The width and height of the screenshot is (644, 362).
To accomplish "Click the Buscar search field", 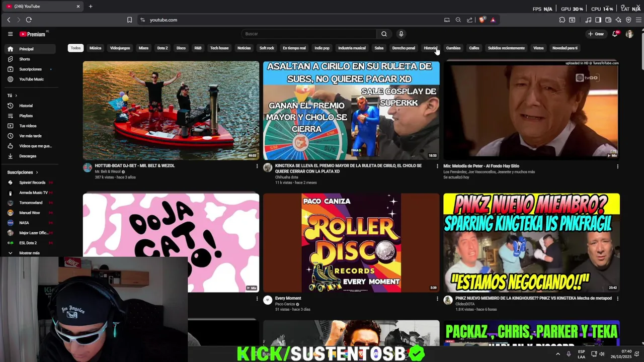I will (308, 34).
